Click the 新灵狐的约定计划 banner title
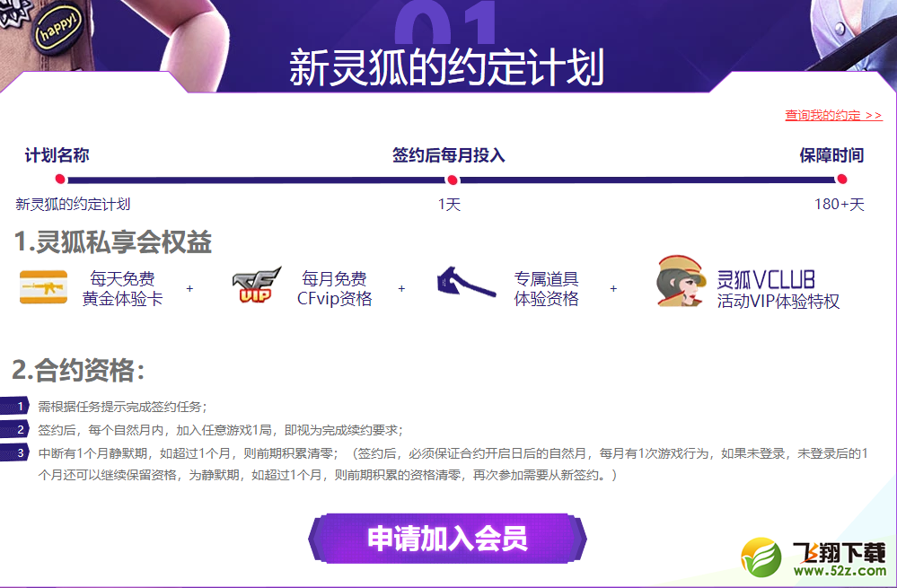Viewport: 897px width, 588px height. pyautogui.click(x=447, y=68)
